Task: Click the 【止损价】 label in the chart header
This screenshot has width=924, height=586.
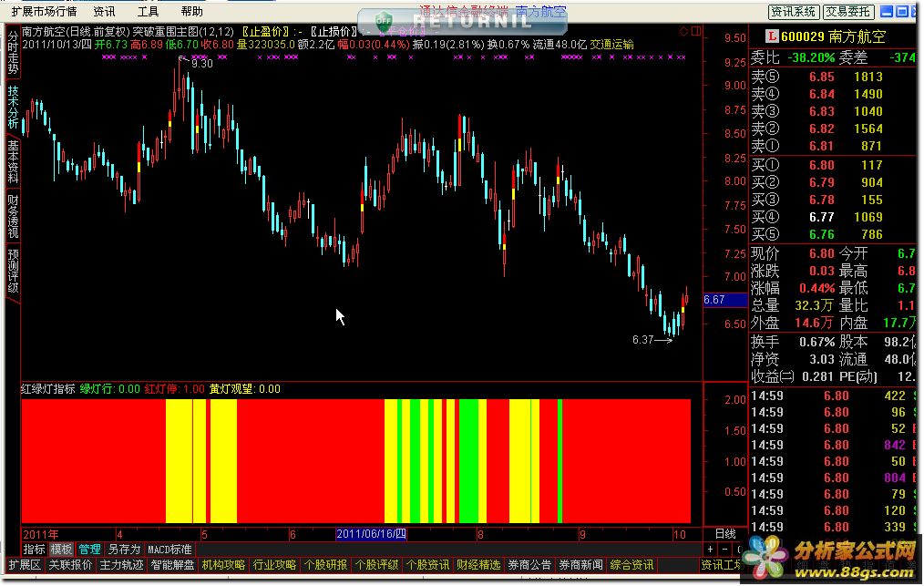Action: (x=334, y=31)
